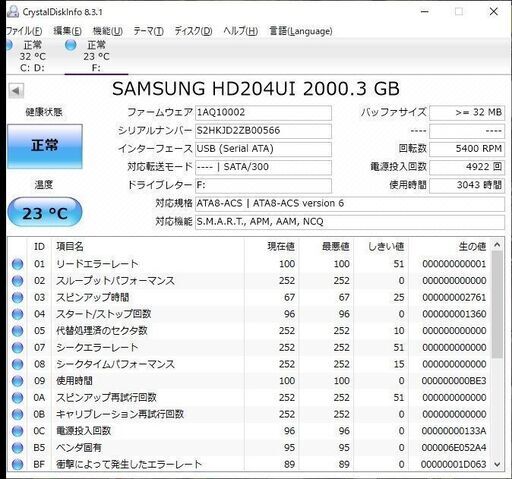The height and width of the screenshot is (479, 512).
Task: Click the 23 °C temperature button
Action: tap(45, 212)
